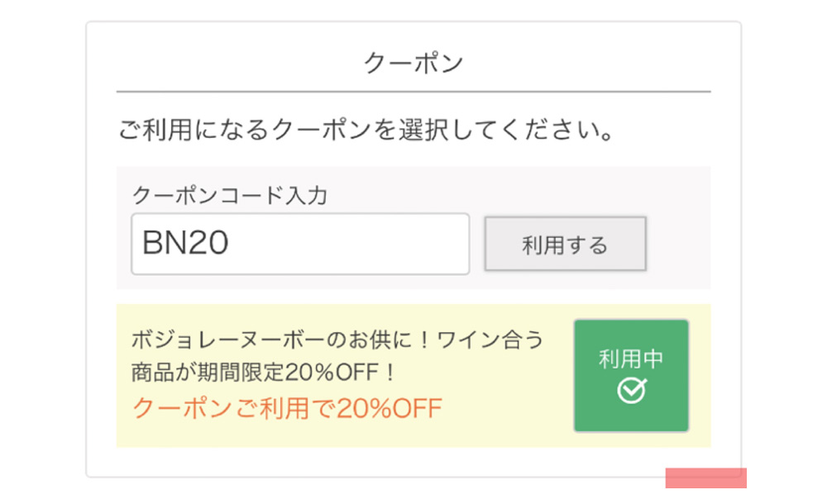827x504 pixels.
Task: Click the クーポンコード入力 label
Action: (x=230, y=196)
